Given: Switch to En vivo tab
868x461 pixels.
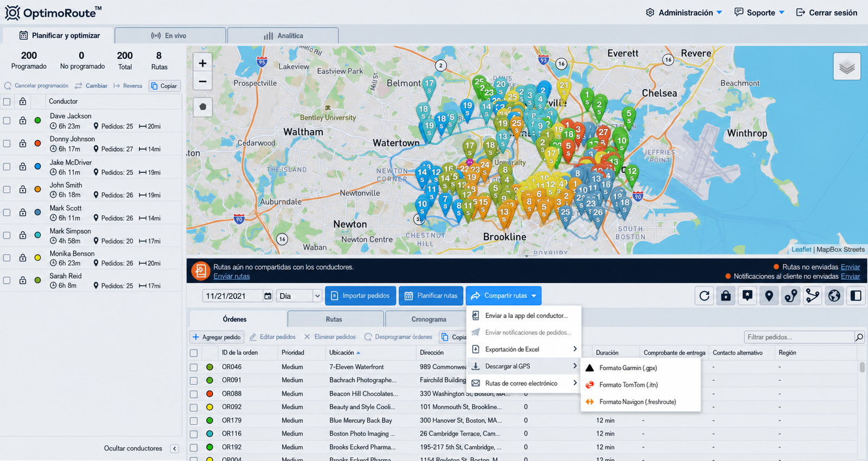Looking at the screenshot, I should [170, 36].
